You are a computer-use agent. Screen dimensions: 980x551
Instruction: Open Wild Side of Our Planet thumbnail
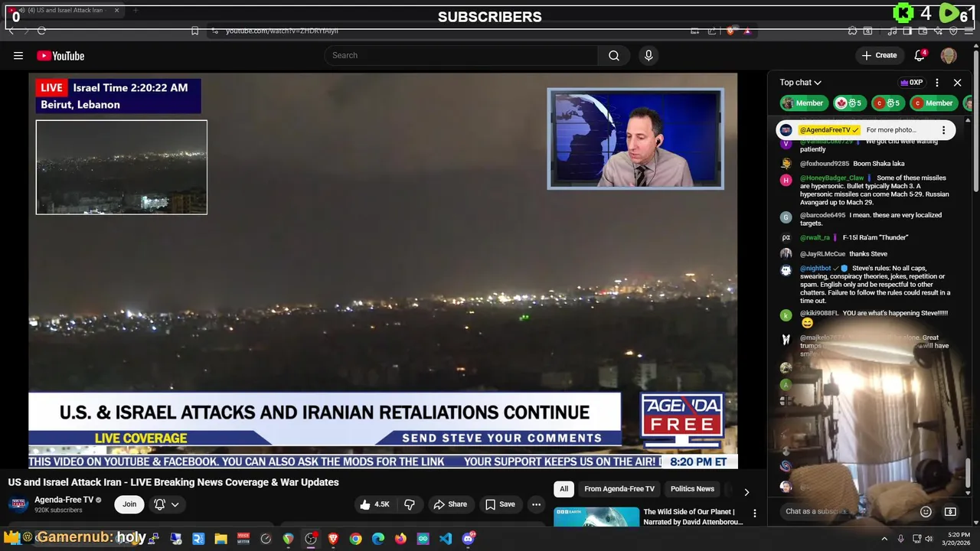596,517
